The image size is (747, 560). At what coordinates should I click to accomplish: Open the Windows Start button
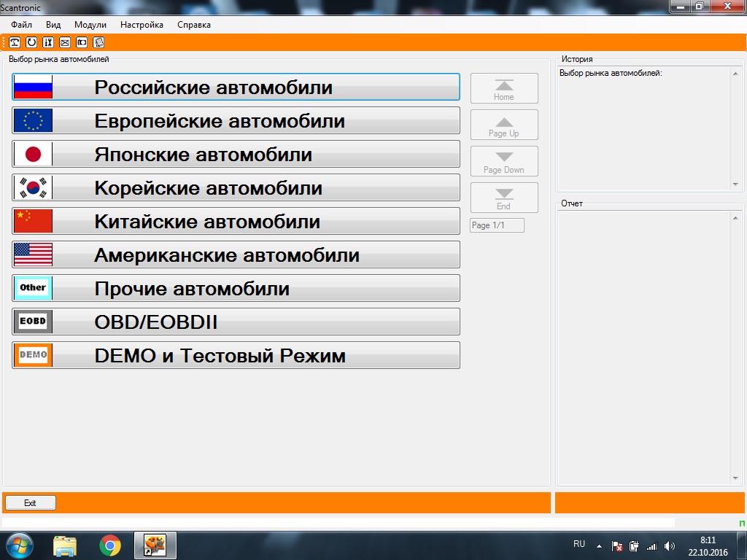pyautogui.click(x=18, y=545)
